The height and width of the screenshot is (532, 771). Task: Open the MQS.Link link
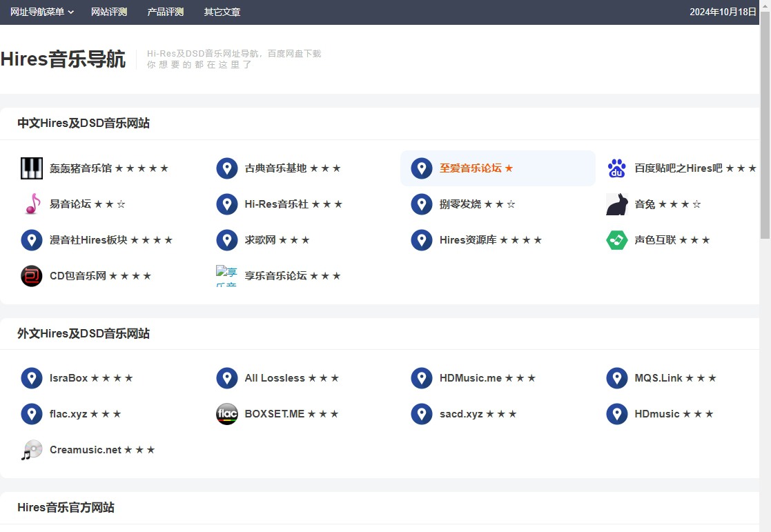point(675,378)
